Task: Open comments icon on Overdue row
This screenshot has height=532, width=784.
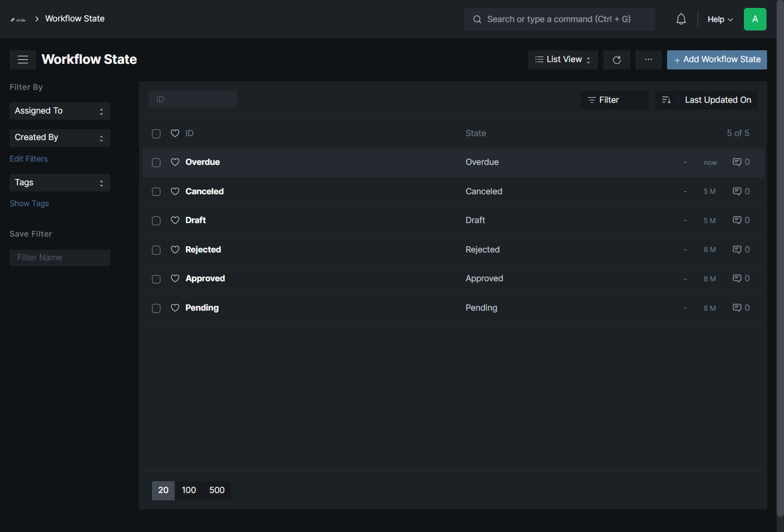Action: pyautogui.click(x=737, y=162)
